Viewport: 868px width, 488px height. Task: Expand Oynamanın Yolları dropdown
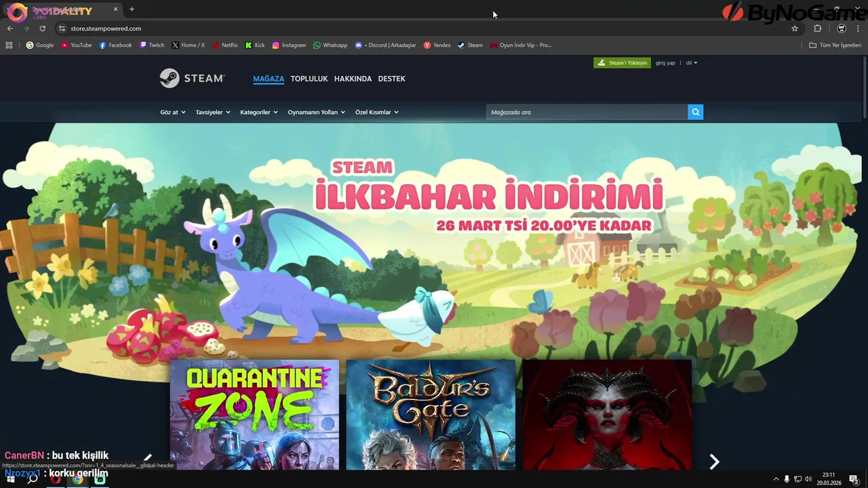[x=317, y=112]
